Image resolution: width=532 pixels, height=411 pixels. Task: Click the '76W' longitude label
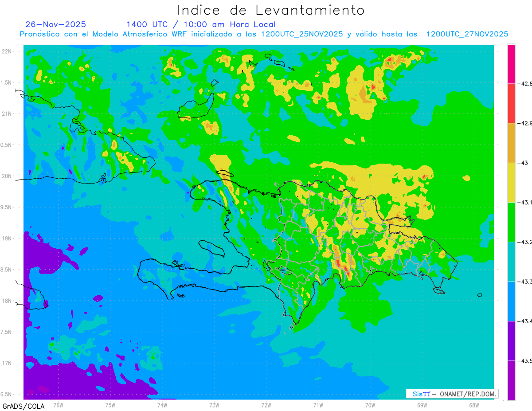click(x=58, y=405)
